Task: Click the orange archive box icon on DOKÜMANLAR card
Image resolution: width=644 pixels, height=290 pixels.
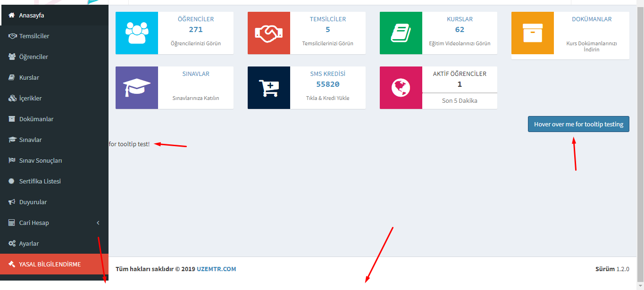Action: (x=532, y=33)
